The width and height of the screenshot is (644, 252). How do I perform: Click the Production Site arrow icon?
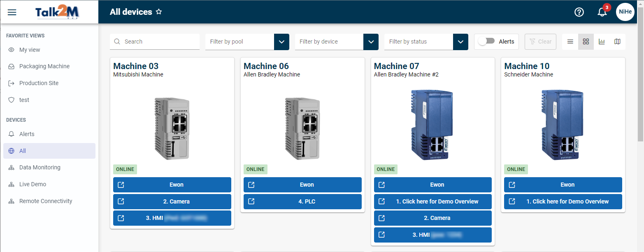point(12,83)
